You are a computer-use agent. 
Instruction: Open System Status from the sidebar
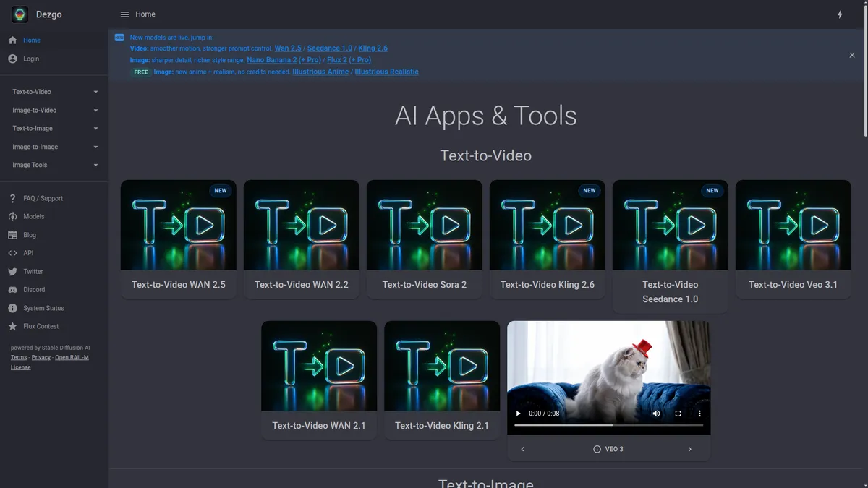pyautogui.click(x=43, y=308)
